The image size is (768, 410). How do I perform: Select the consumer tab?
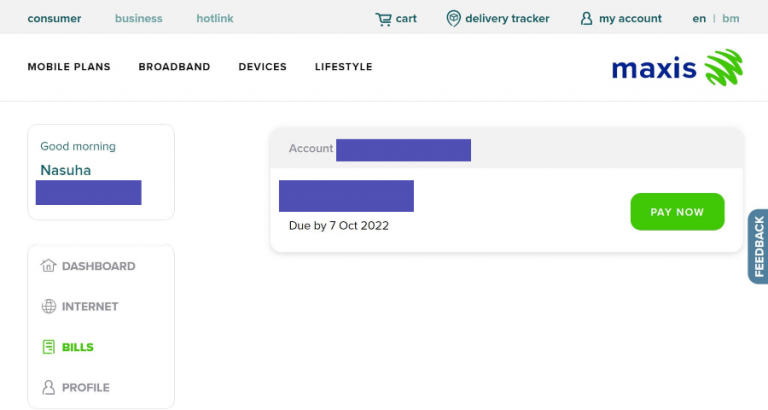(54, 19)
